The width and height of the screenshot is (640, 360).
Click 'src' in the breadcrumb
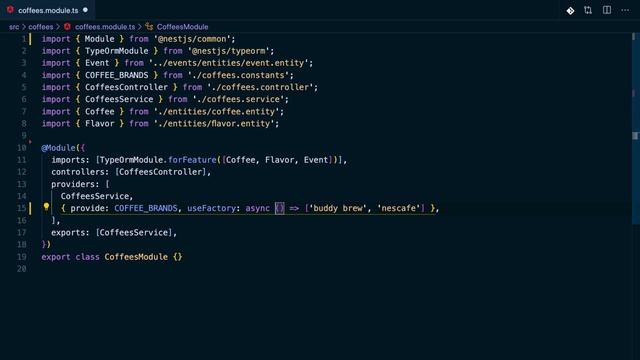pos(14,27)
